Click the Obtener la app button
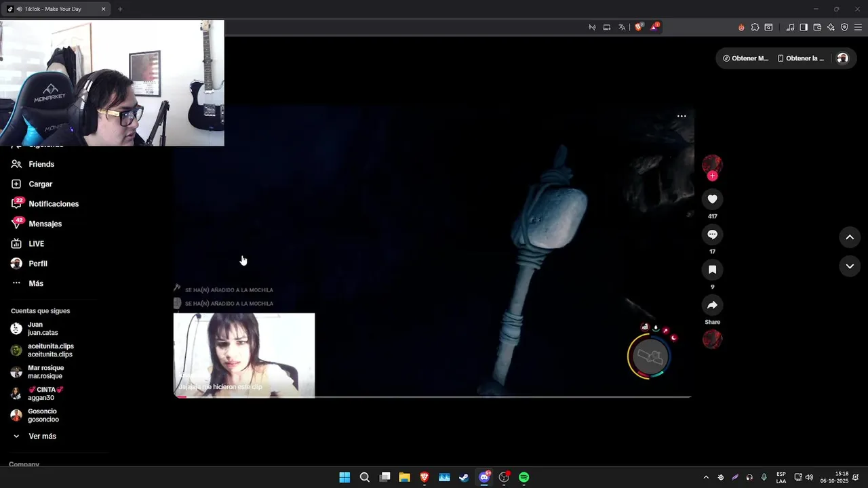 pos(801,58)
